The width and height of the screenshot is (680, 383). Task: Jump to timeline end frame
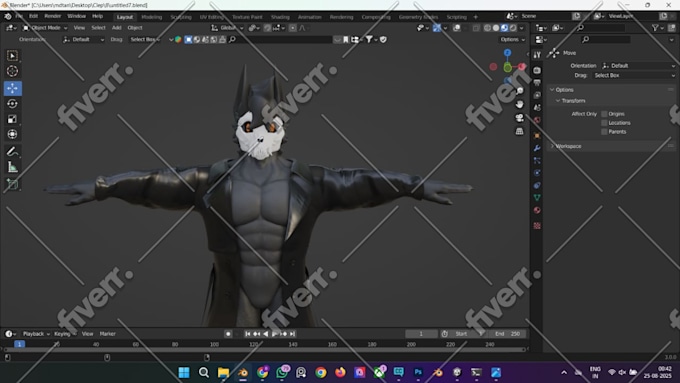(x=293, y=334)
